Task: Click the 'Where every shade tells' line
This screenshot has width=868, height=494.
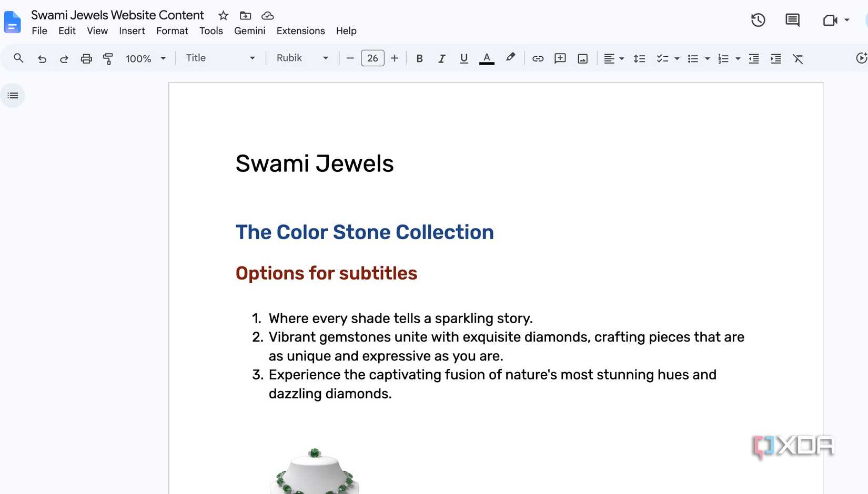Action: pyautogui.click(x=400, y=318)
